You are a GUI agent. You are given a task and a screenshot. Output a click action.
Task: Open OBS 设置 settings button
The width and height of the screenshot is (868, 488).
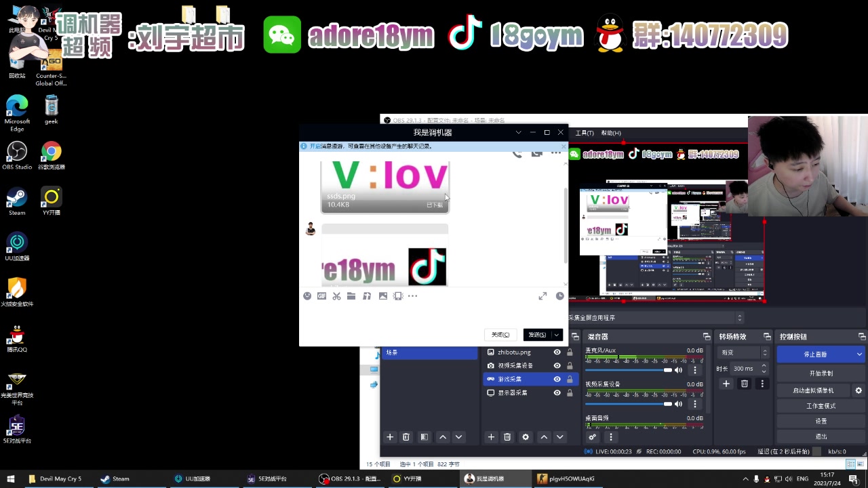coord(821,422)
